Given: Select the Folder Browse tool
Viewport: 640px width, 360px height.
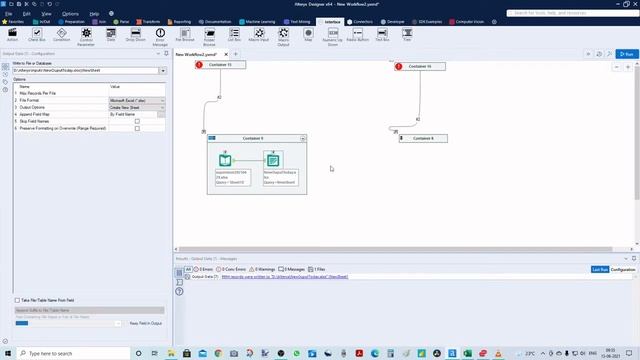Looking at the screenshot, I should (x=209, y=37).
